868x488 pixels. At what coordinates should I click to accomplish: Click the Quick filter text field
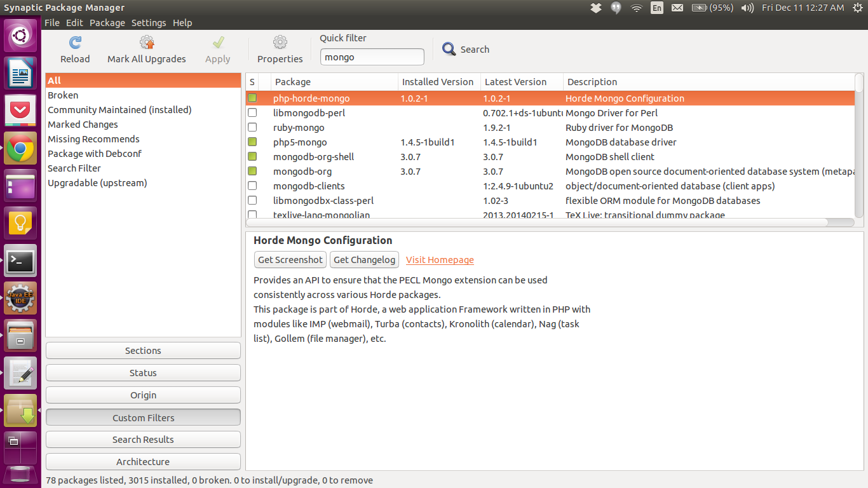[x=372, y=57]
